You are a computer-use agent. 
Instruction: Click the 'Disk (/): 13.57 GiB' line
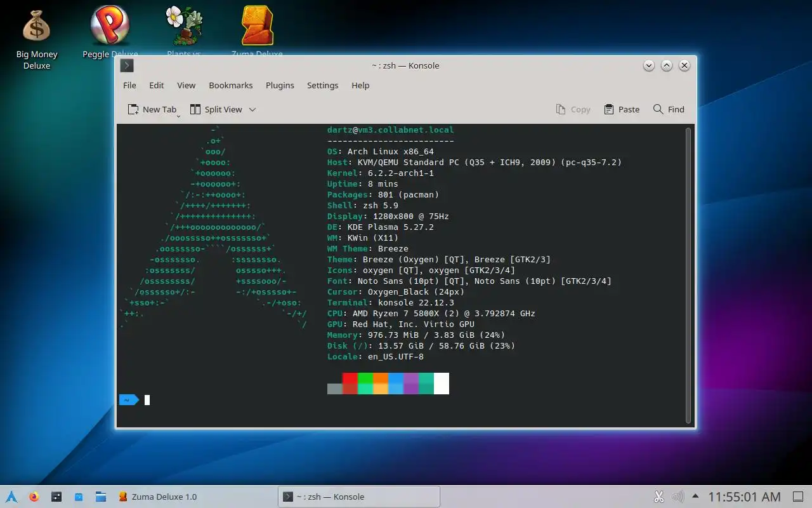421,346
